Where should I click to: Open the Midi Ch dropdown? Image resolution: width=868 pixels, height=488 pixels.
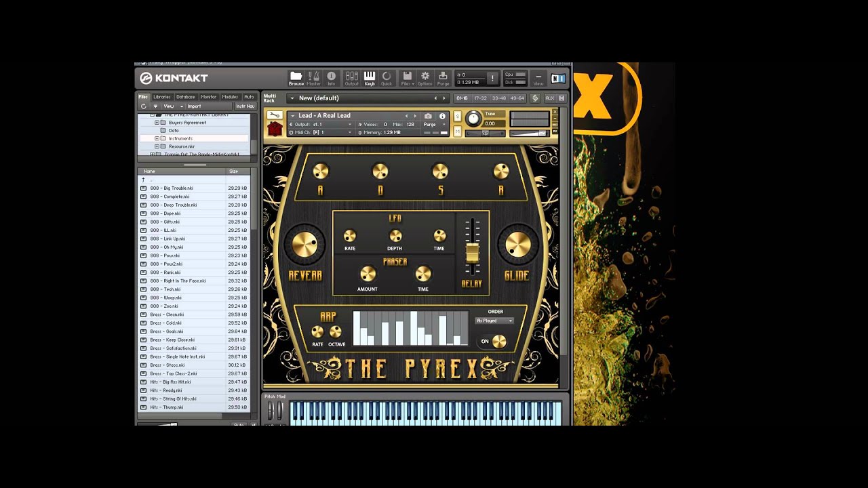321,133
